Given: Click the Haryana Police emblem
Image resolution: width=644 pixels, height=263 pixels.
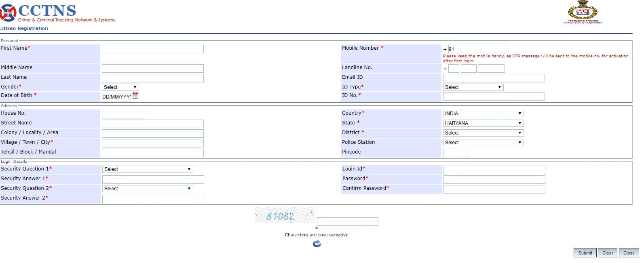Looking at the screenshot, I should pos(583,12).
